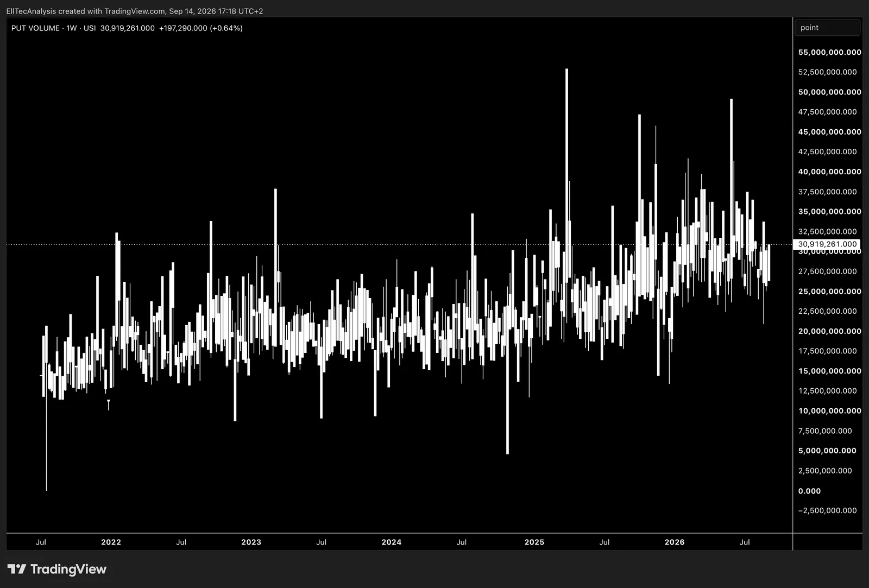The height and width of the screenshot is (588, 869).
Task: Click the Jul label between 2022 and 2023
Action: pos(181,542)
